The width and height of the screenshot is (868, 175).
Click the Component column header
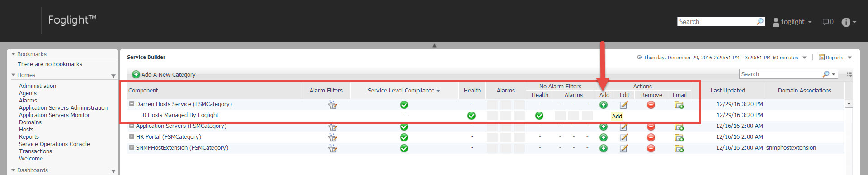pyautogui.click(x=214, y=91)
